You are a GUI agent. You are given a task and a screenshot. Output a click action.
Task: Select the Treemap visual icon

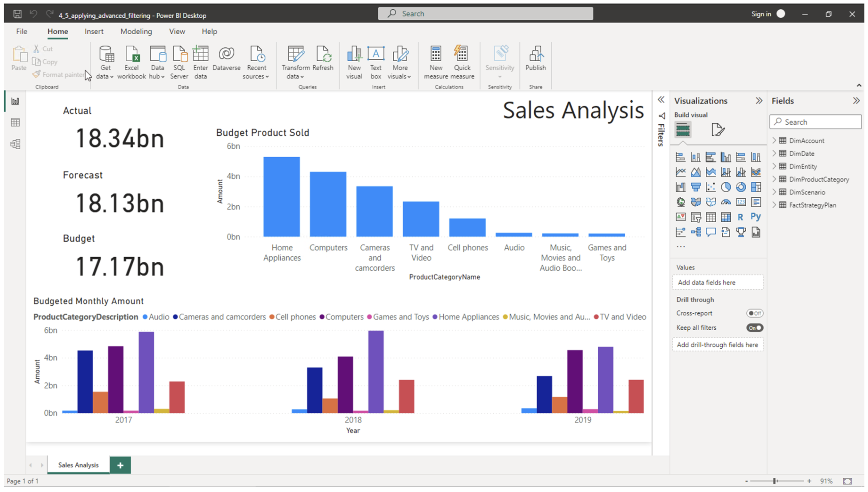click(756, 187)
